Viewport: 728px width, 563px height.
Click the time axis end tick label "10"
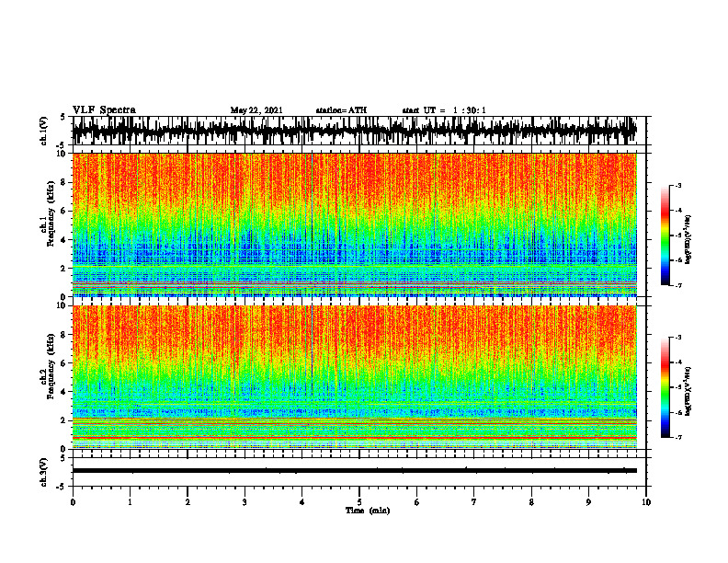coord(646,502)
